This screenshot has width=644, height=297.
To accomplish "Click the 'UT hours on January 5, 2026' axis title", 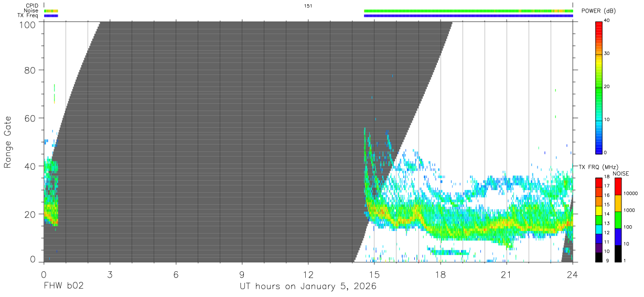I will click(x=308, y=287).
